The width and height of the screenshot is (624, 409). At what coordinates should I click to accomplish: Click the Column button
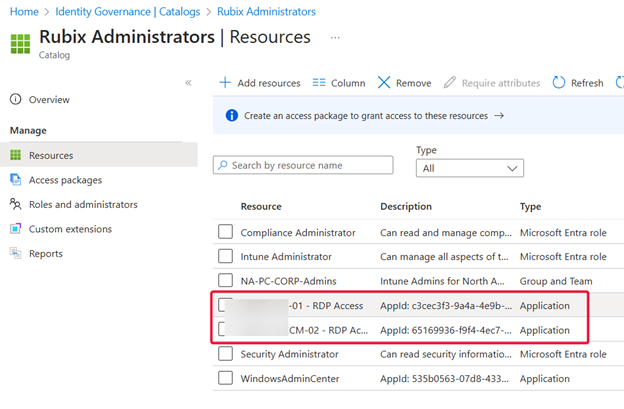(339, 83)
